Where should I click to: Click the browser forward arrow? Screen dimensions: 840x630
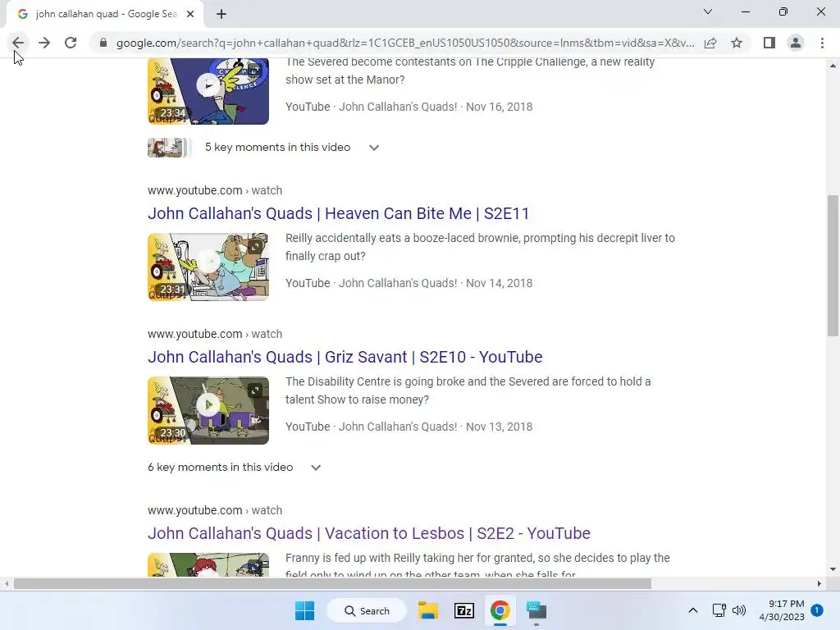pyautogui.click(x=44, y=43)
